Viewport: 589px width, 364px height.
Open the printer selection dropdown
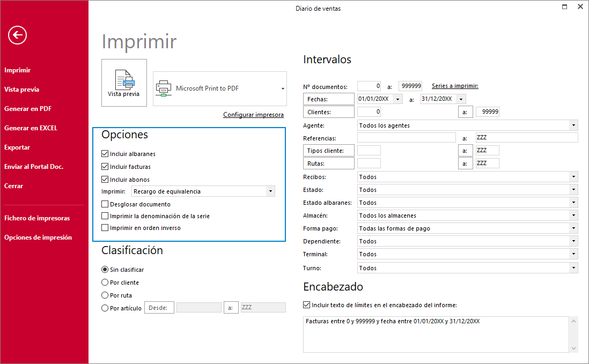point(283,88)
